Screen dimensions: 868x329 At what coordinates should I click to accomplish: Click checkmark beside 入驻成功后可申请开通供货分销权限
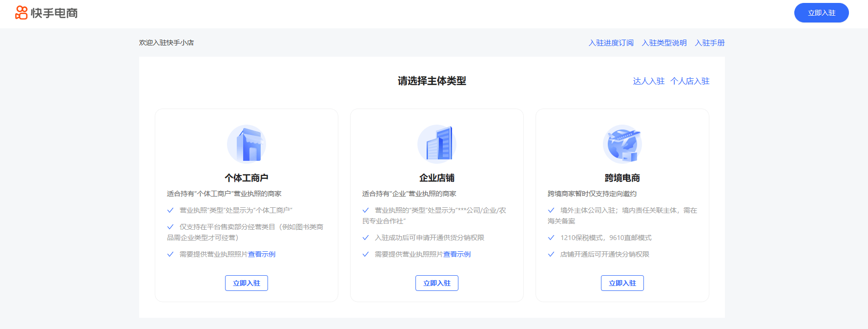click(x=366, y=238)
